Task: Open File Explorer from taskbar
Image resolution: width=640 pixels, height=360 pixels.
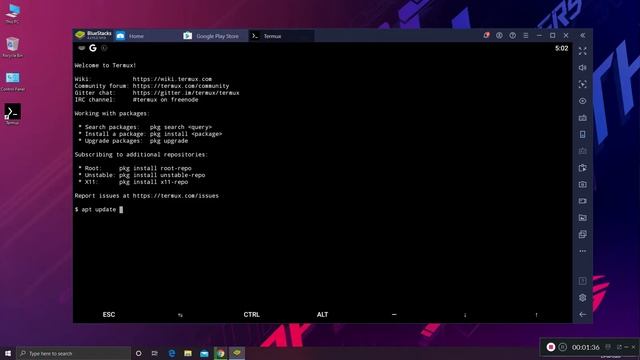Action: (188, 353)
